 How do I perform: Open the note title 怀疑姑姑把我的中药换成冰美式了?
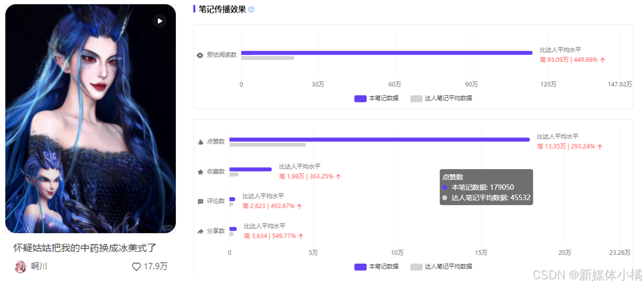click(x=85, y=248)
